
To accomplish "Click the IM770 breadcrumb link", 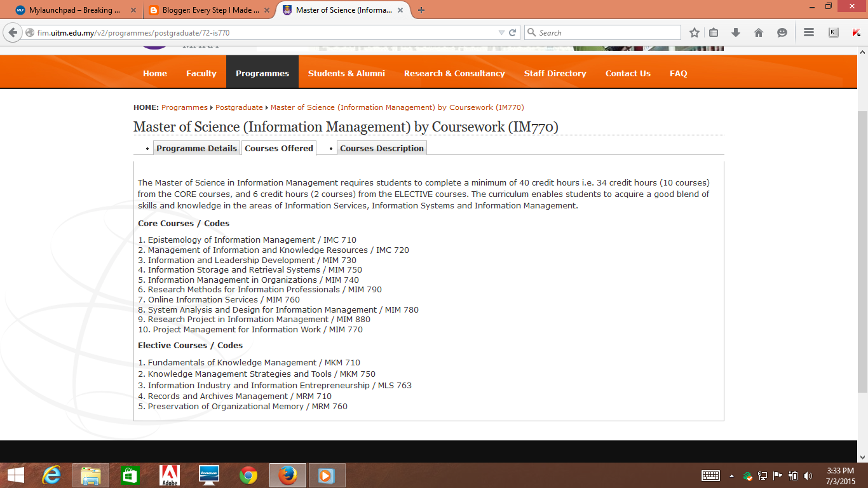I will [x=397, y=107].
